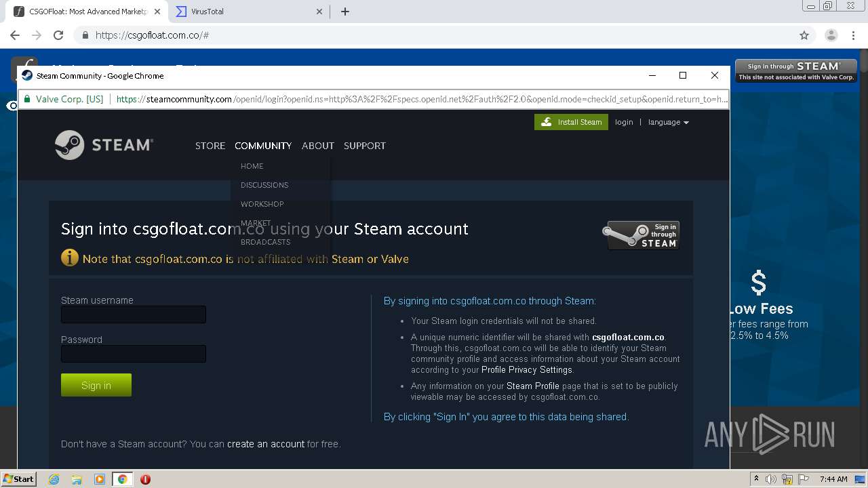This screenshot has height=488, width=868.
Task: Switch to the VirusTotal tab
Action: click(248, 12)
